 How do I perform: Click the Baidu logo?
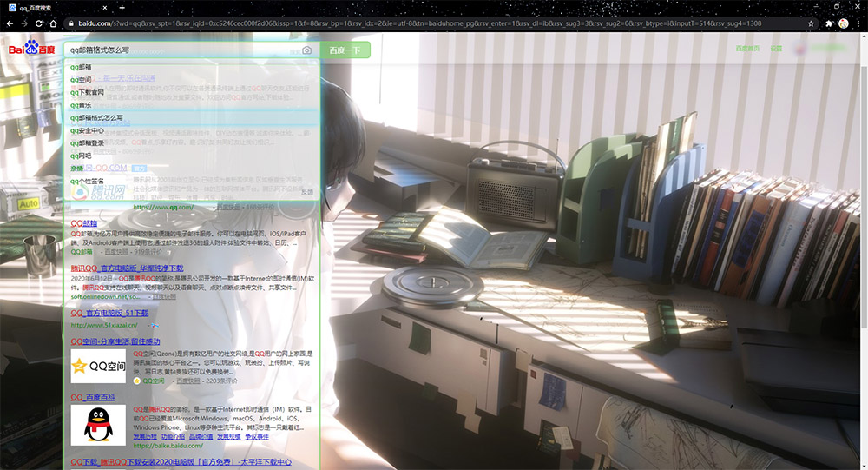(x=31, y=48)
